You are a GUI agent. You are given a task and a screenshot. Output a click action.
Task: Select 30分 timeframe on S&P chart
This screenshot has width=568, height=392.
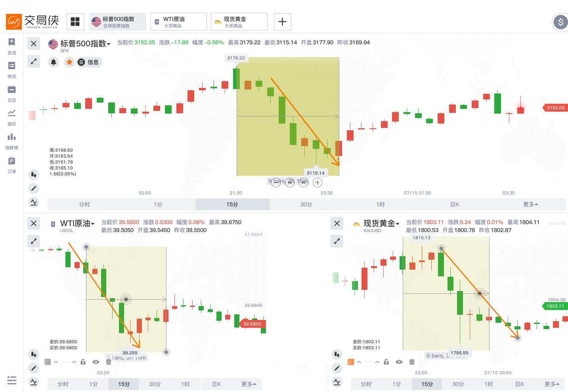pyautogui.click(x=306, y=204)
